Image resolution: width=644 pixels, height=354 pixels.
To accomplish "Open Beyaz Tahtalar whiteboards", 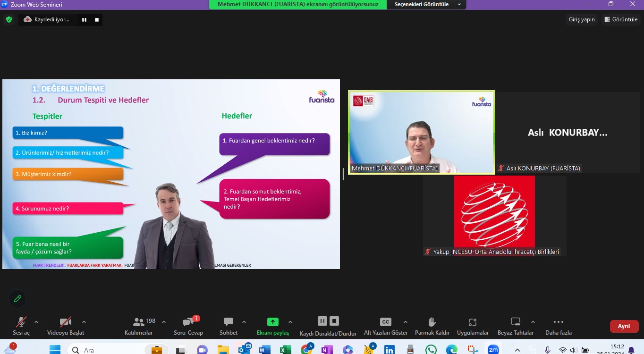I will 516,326.
